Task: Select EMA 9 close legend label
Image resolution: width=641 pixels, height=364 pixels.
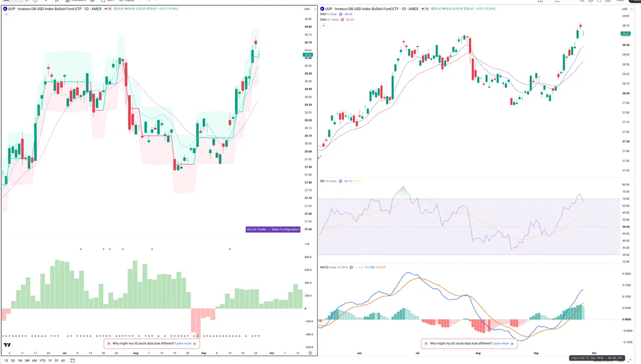Action: [329, 14]
